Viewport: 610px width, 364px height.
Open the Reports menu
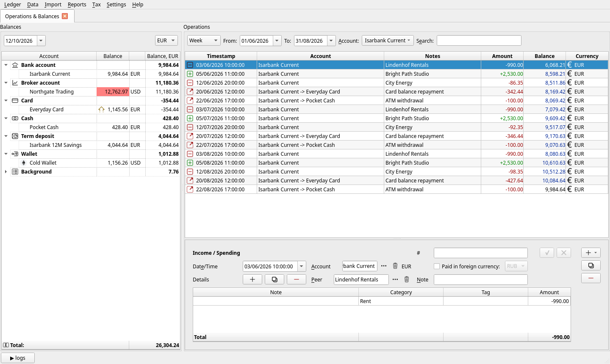pyautogui.click(x=77, y=5)
